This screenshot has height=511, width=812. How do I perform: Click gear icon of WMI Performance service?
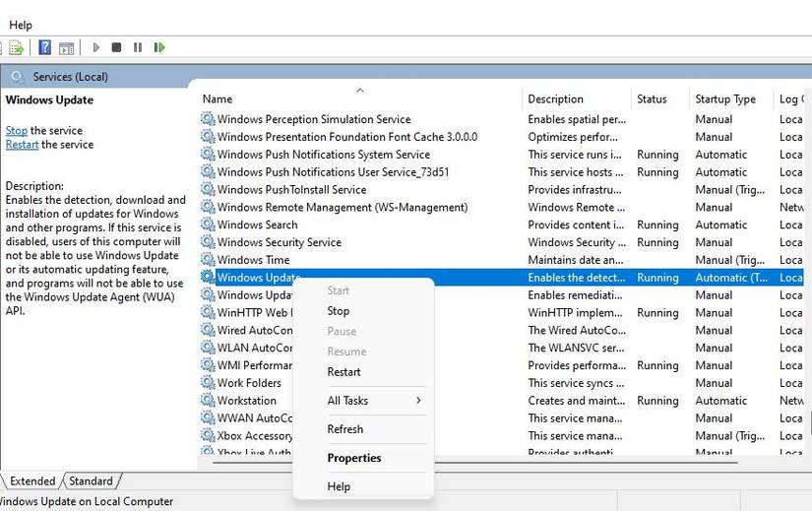point(208,365)
